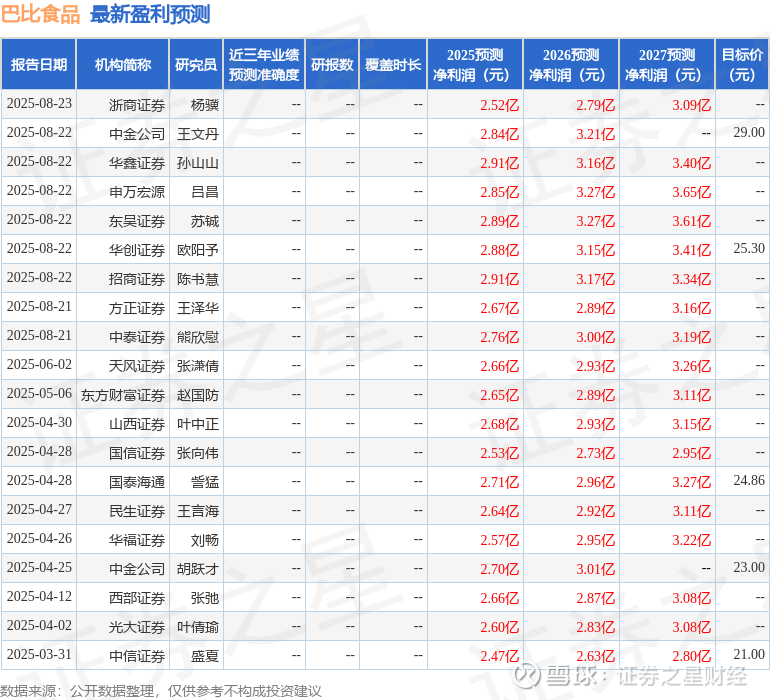This screenshot has height=700, width=770.
Task: Click researcher 陈书慧
Action: point(198,279)
